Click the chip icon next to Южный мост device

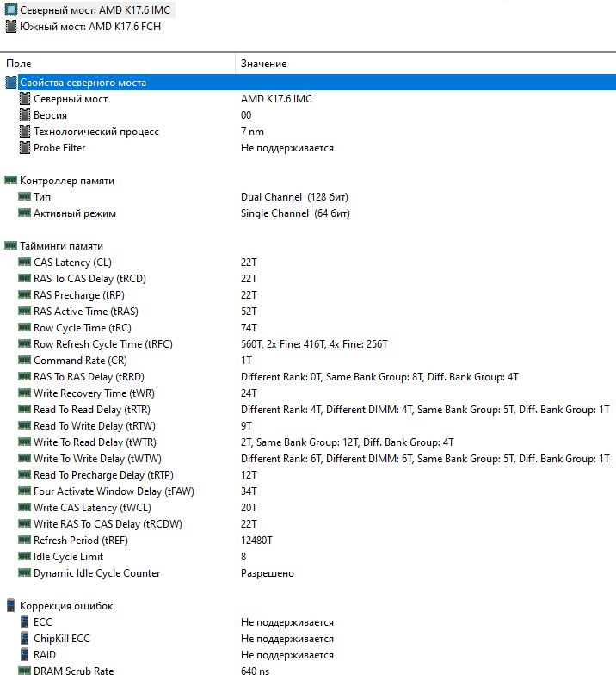11,27
